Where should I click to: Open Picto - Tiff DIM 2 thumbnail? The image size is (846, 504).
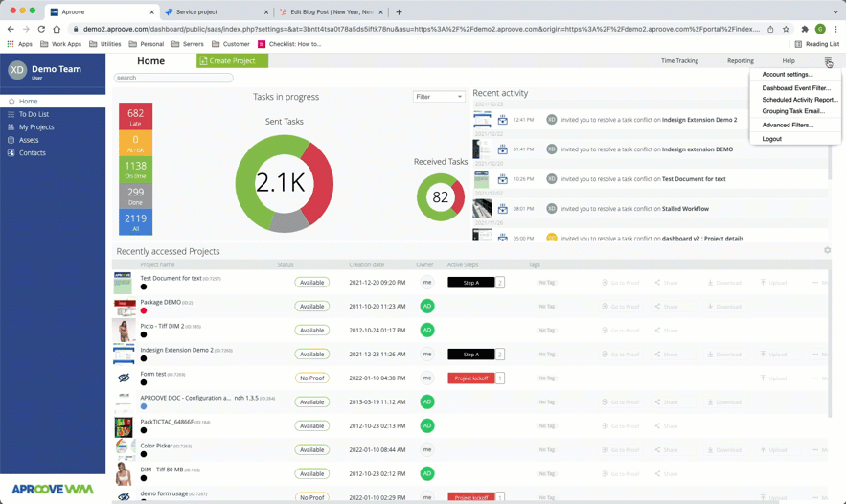124,331
